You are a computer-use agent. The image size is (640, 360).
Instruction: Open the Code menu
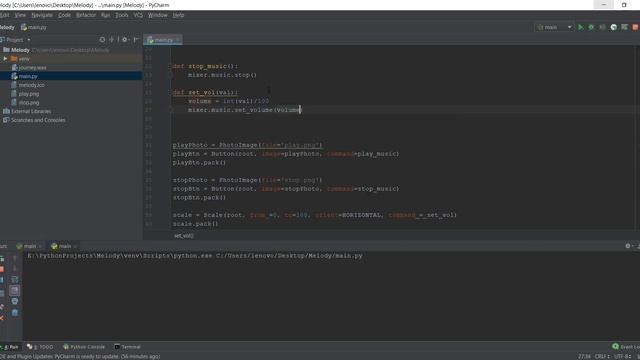pyautogui.click(x=64, y=15)
